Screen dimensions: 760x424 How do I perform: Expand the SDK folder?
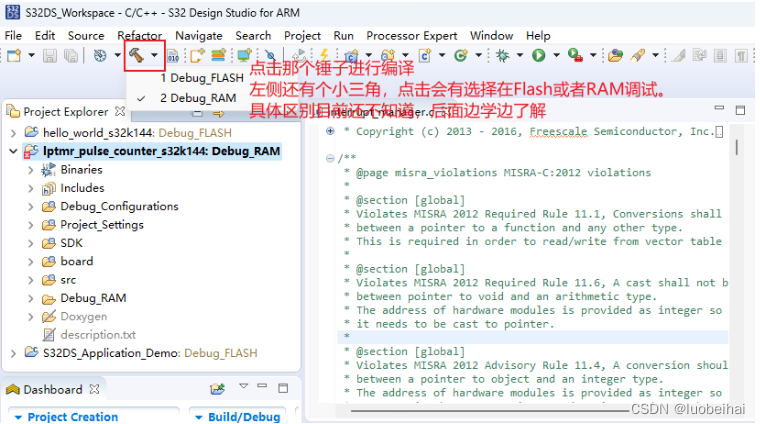[x=31, y=243]
